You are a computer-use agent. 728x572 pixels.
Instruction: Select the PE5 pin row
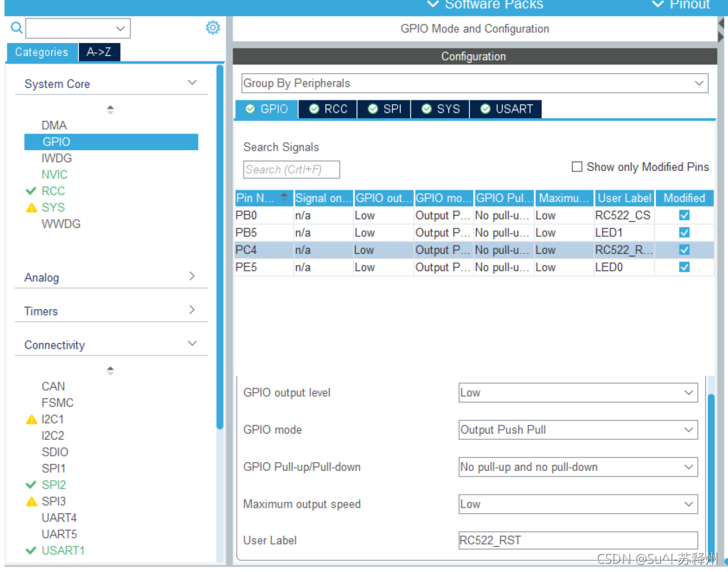[473, 267]
